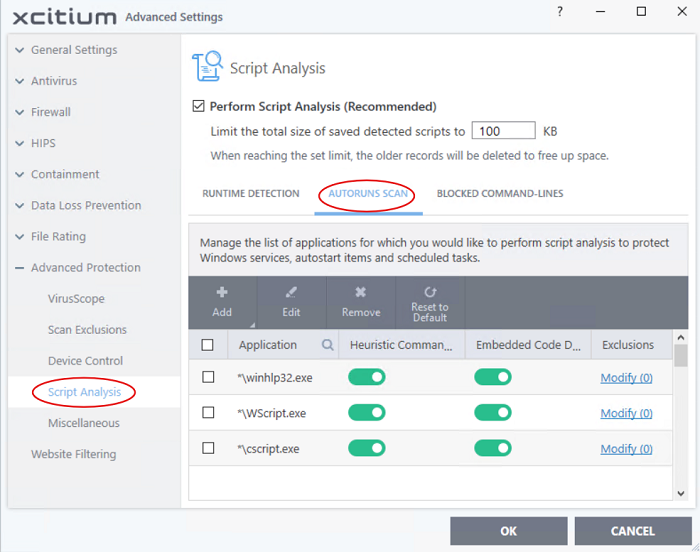The height and width of the screenshot is (552, 700).
Task: Check the select-all header checkbox
Action: click(207, 345)
